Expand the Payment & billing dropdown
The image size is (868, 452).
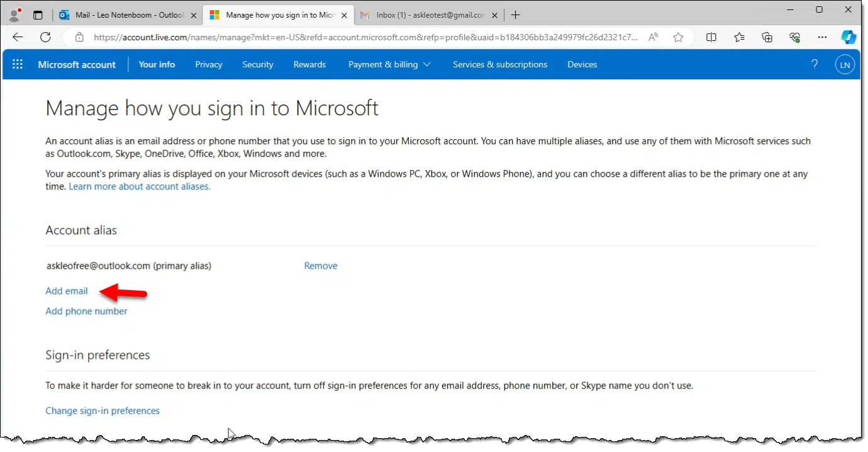(390, 64)
